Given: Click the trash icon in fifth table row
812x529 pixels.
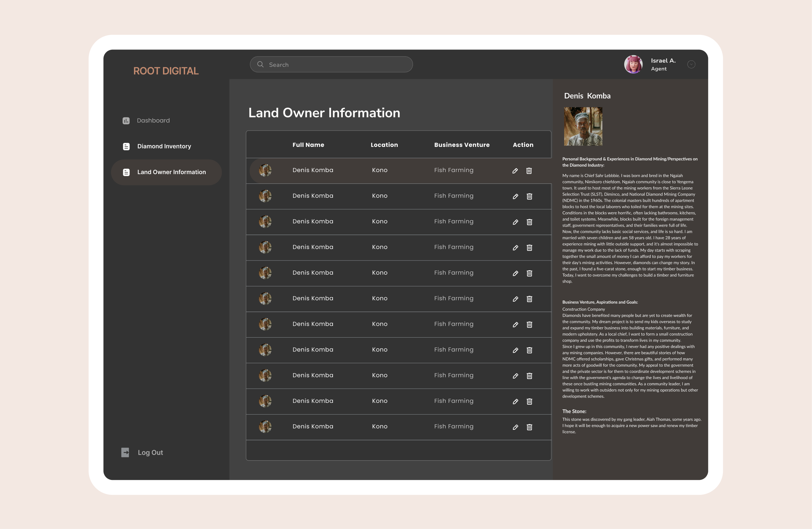Looking at the screenshot, I should [529, 273].
